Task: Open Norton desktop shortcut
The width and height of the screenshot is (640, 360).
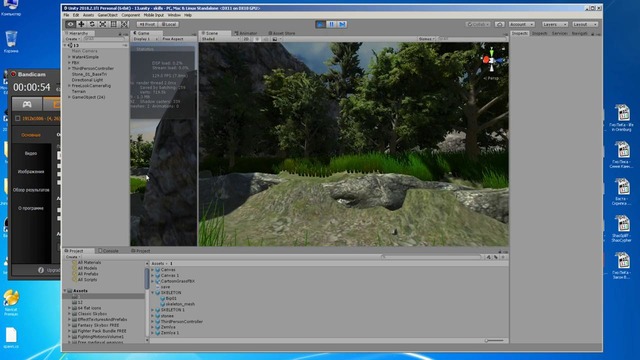Action: [11, 302]
